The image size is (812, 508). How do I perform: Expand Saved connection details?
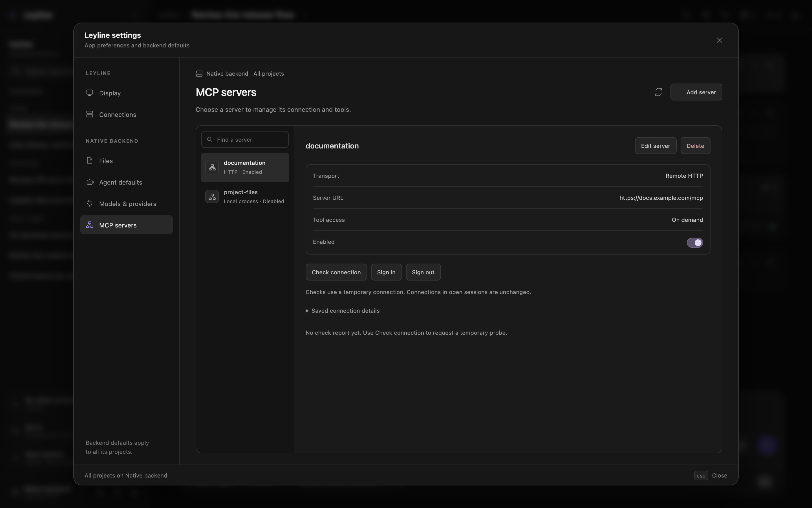coord(343,311)
